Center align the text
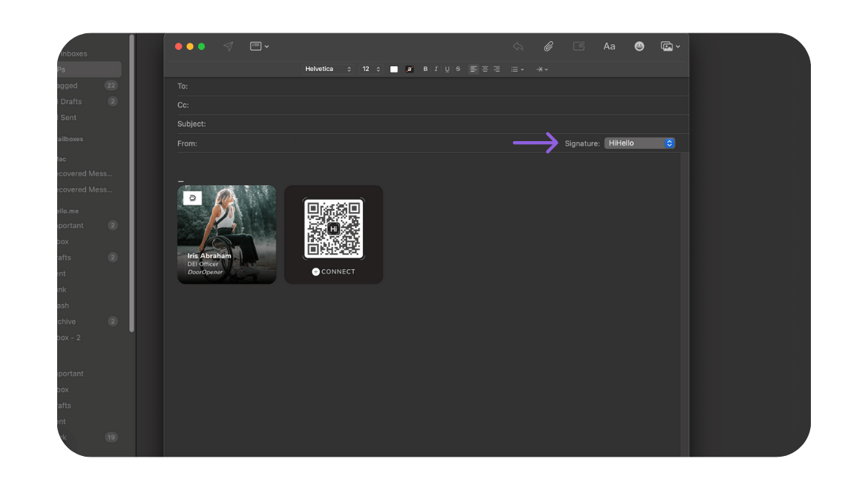Viewport: 868px width, 490px height. pyautogui.click(x=485, y=69)
